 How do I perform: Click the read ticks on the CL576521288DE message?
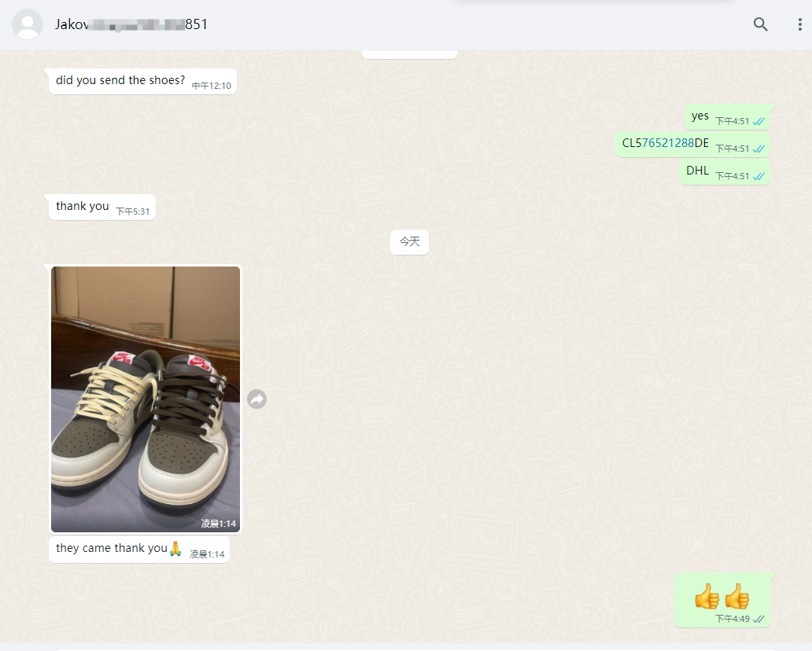click(758, 149)
